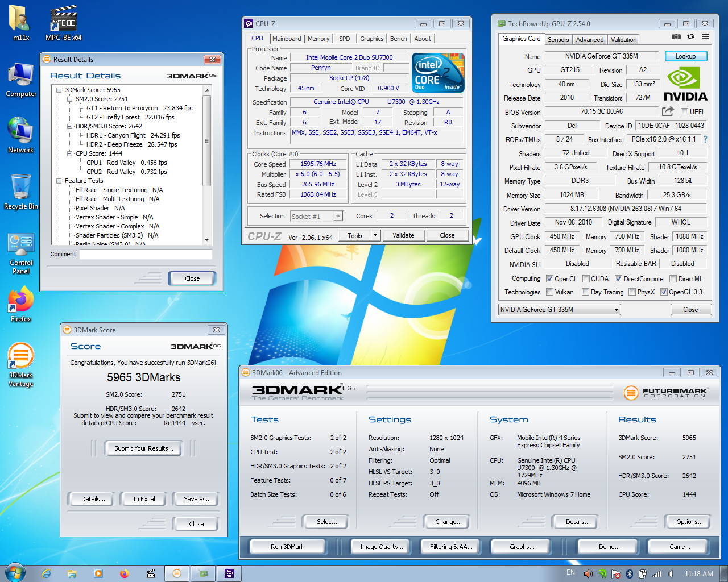
Task: Toggle the Vulkan checkbox
Action: (549, 292)
